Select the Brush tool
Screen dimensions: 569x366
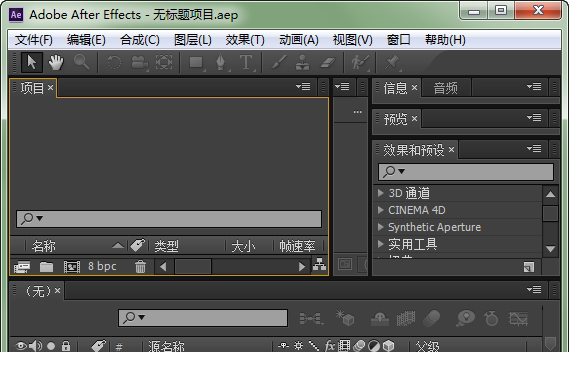pyautogui.click(x=279, y=62)
